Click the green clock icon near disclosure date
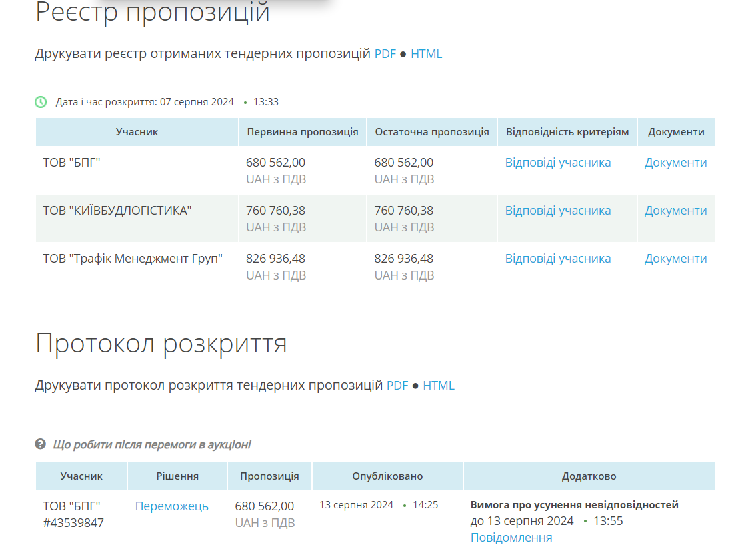The image size is (756, 557). 41,102
